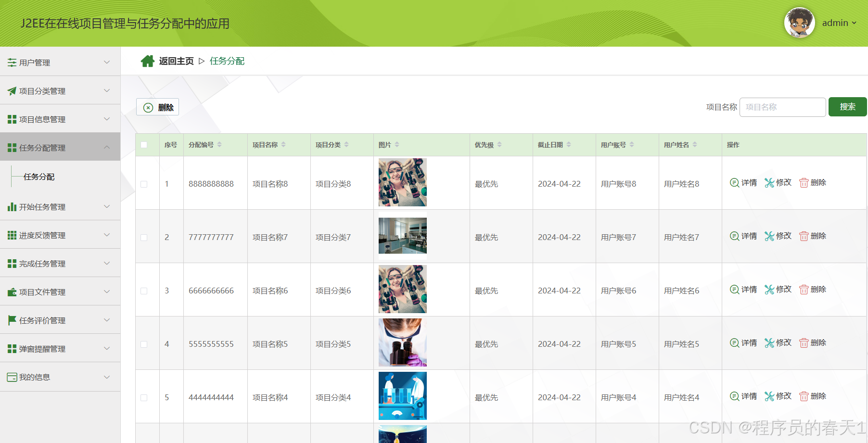Click the 详情 icon for row 5555555555

coord(734,343)
